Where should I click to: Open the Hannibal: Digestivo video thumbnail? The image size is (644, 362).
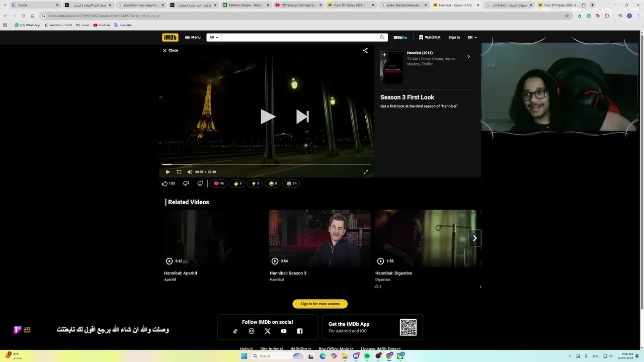click(426, 238)
